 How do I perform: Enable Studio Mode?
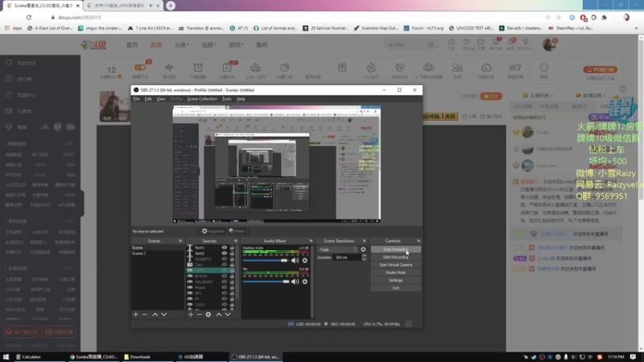pyautogui.click(x=396, y=273)
